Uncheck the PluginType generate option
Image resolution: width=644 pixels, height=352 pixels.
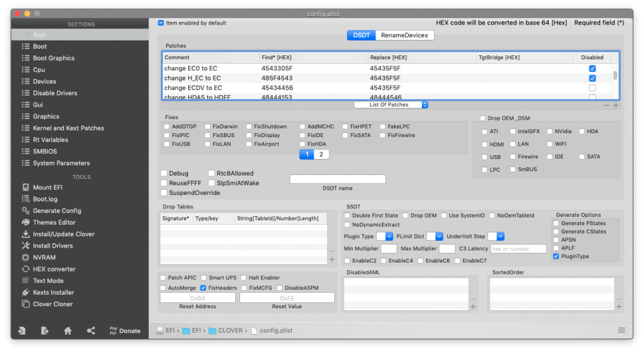556,256
